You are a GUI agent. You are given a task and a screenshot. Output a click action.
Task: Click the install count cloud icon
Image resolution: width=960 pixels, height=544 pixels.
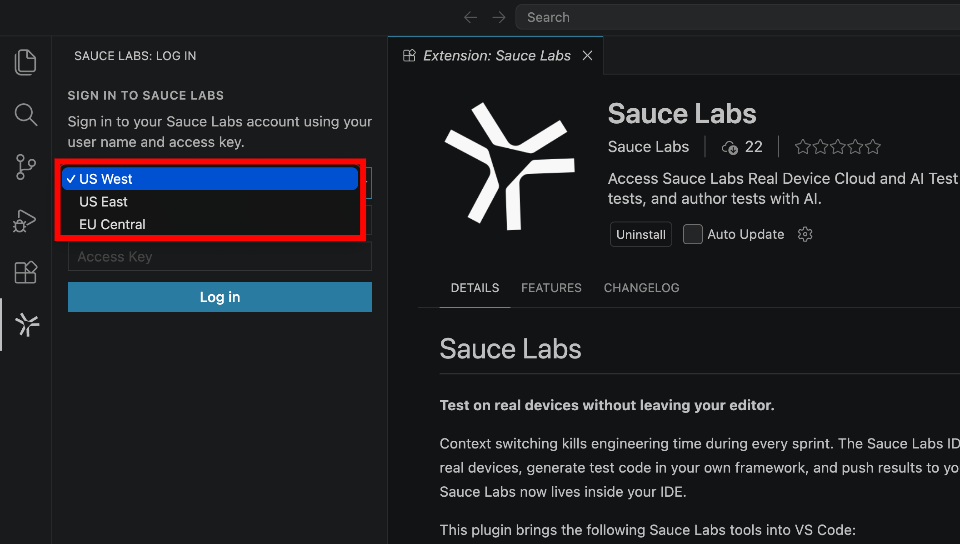point(729,147)
